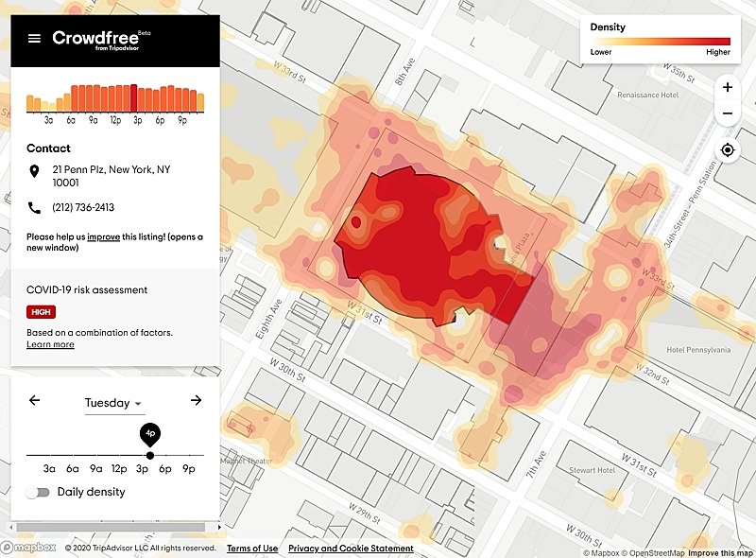Screen dimensions: 756x558
Task: Click the 3p highlighted bar in histogram
Action: 133,98
